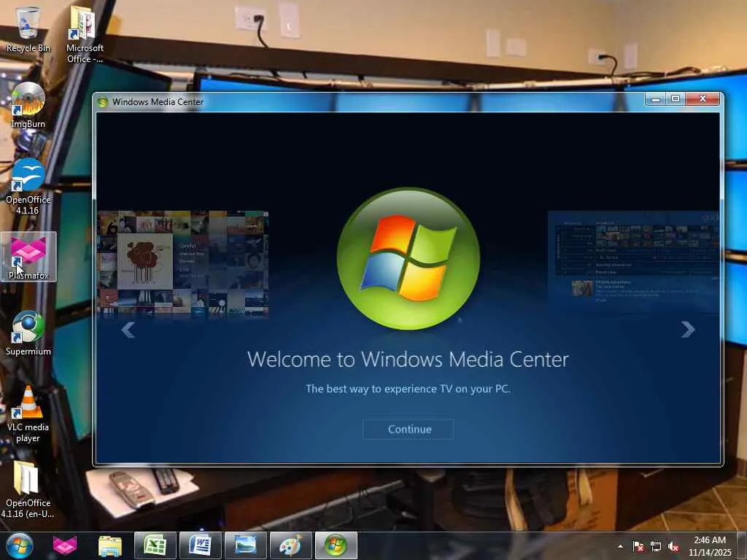This screenshot has width=747, height=560.
Task: Select the music album collage thumbnail
Action: tap(183, 264)
